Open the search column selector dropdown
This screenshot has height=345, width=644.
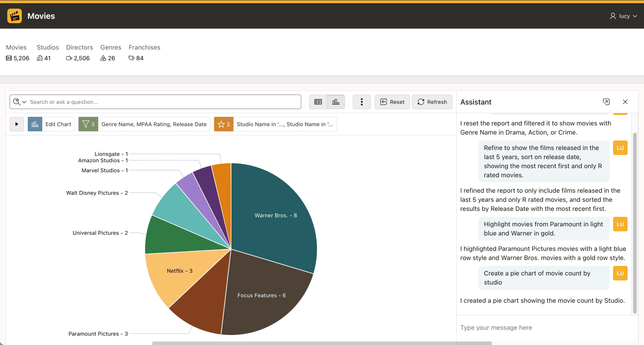pos(20,102)
